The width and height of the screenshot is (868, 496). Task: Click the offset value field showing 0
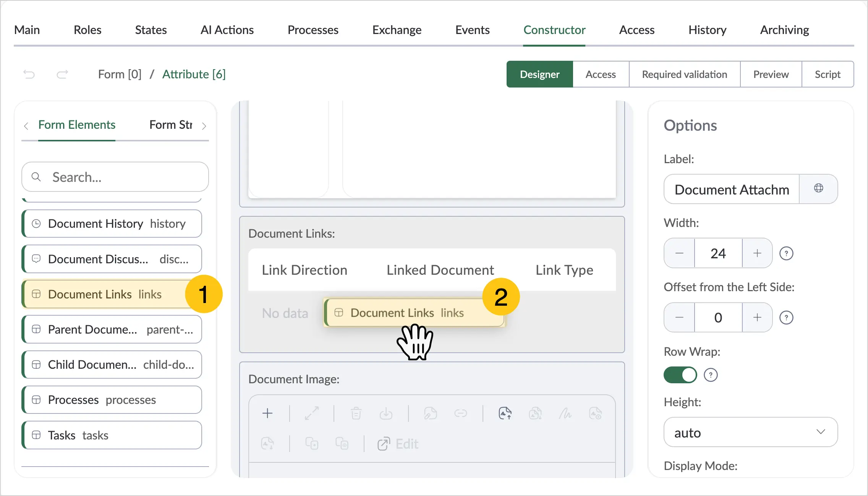pos(718,318)
